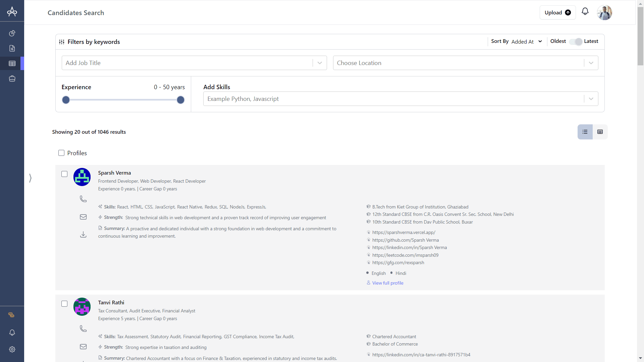Open the briefcase jobs icon in sidebar
644x362 pixels.
12,79
